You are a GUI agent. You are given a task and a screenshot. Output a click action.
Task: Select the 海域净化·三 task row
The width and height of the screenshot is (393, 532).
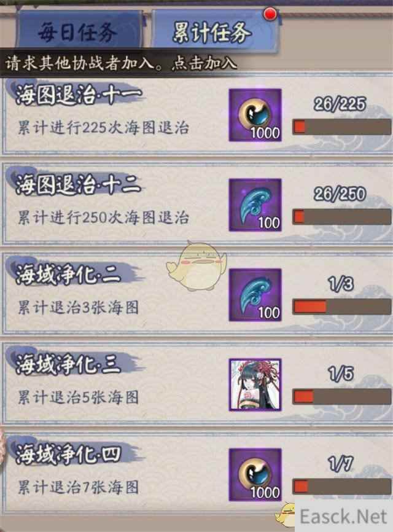click(196, 384)
